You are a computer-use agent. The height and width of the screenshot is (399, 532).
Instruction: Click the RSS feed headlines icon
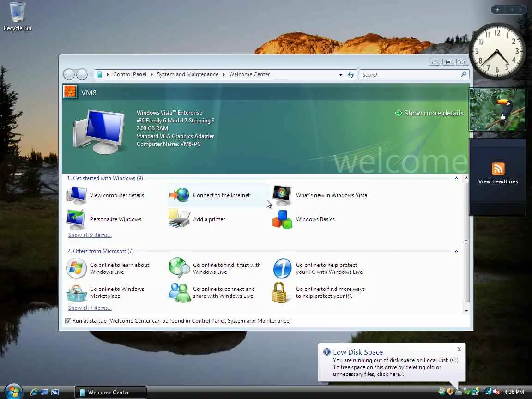(x=498, y=169)
